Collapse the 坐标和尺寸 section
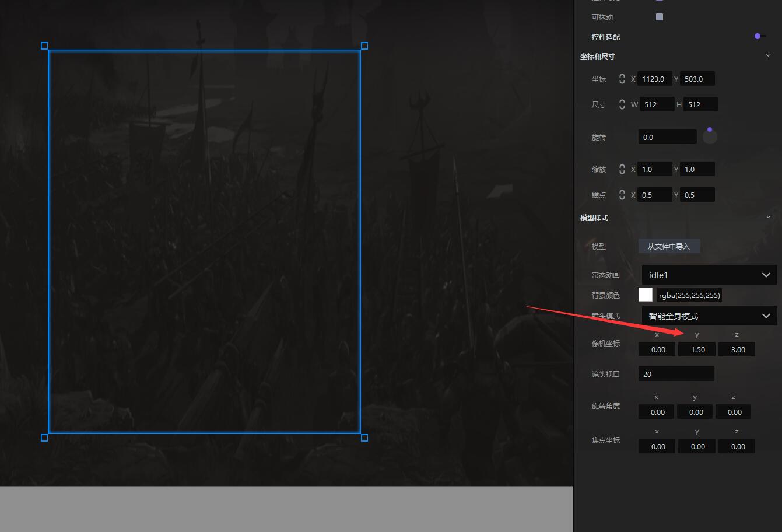 point(768,56)
